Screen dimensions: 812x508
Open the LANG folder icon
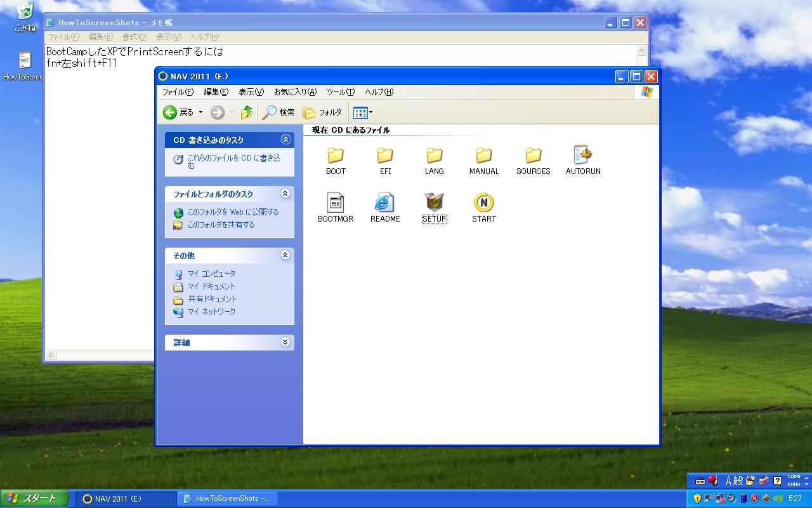click(x=435, y=155)
